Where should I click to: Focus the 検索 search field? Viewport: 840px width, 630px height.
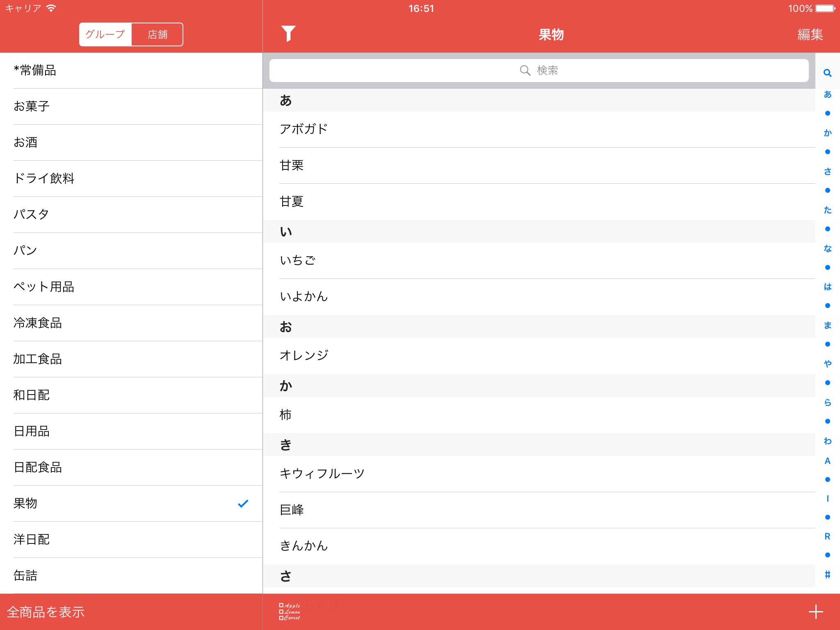539,71
